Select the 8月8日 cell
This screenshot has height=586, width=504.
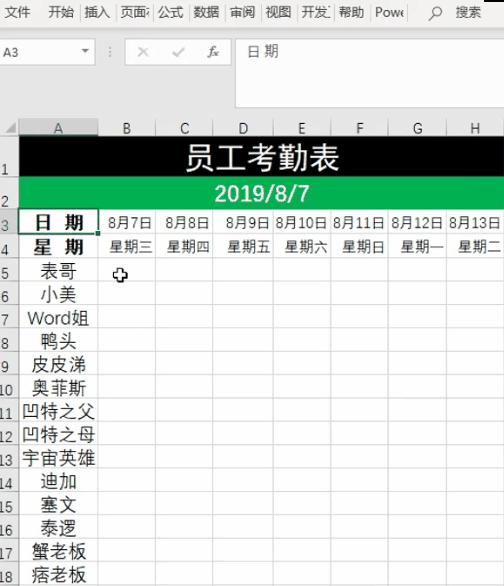(x=184, y=222)
